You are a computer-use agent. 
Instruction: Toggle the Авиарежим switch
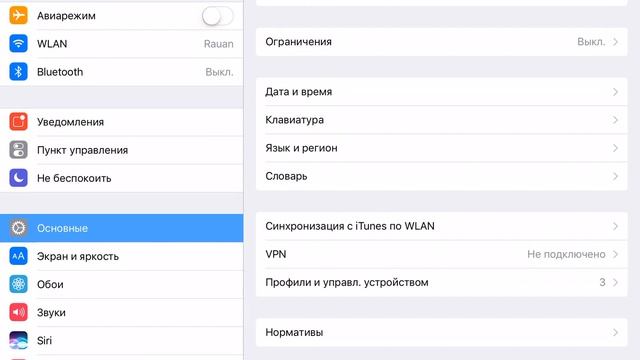[218, 16]
